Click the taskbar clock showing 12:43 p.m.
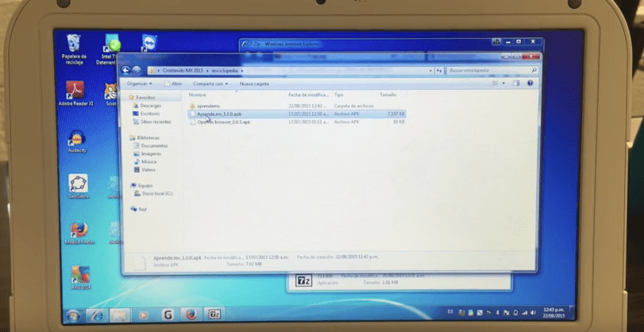 pyautogui.click(x=553, y=312)
